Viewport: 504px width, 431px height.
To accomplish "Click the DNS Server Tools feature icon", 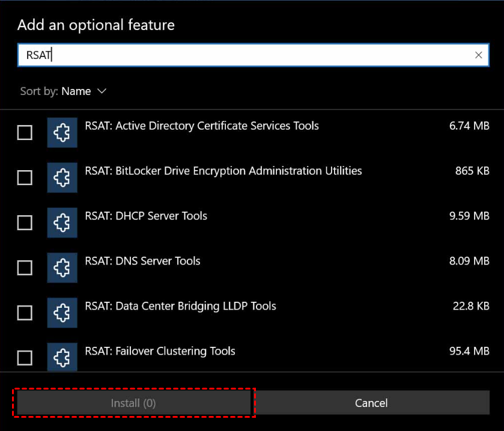I will pyautogui.click(x=62, y=267).
